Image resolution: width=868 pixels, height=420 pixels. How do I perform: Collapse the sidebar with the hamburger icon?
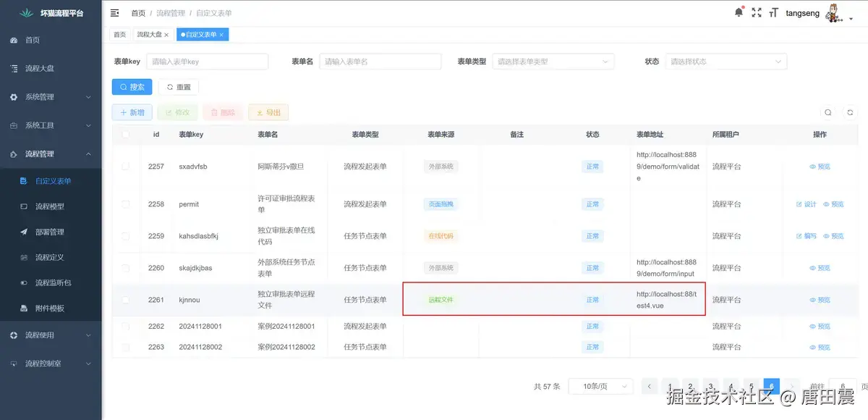(115, 13)
